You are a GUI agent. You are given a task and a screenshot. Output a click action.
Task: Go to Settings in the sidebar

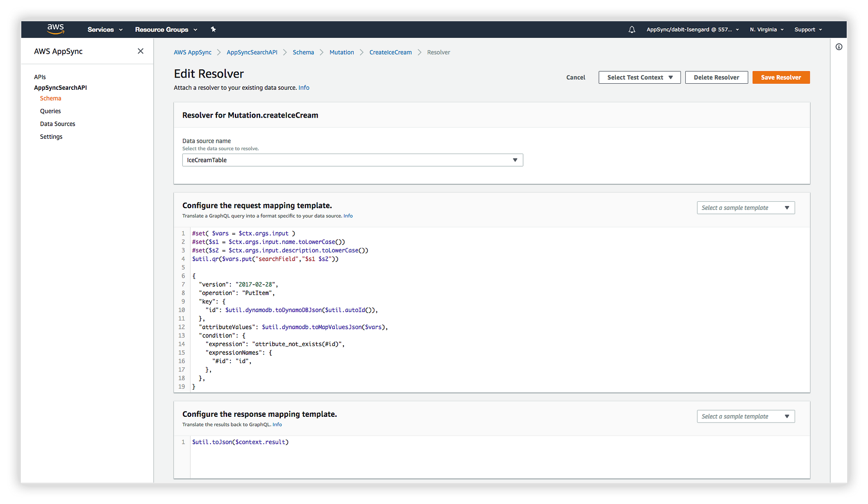tap(51, 137)
